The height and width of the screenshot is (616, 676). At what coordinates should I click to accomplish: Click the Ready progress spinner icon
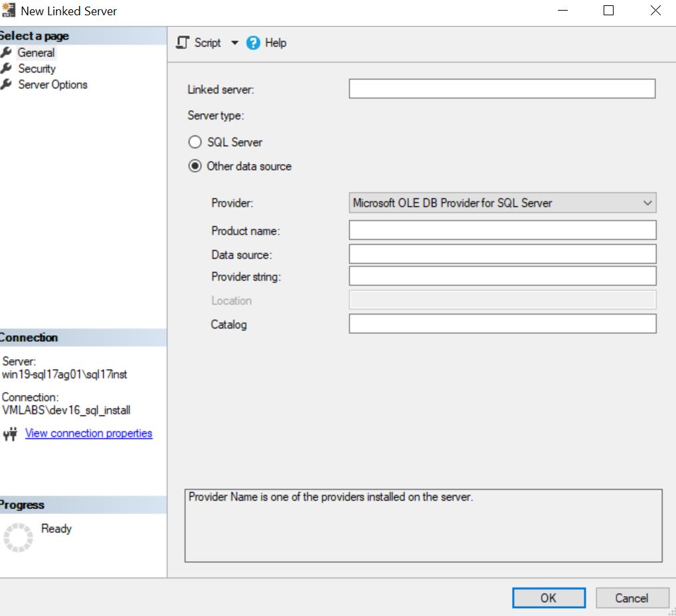coord(18,538)
